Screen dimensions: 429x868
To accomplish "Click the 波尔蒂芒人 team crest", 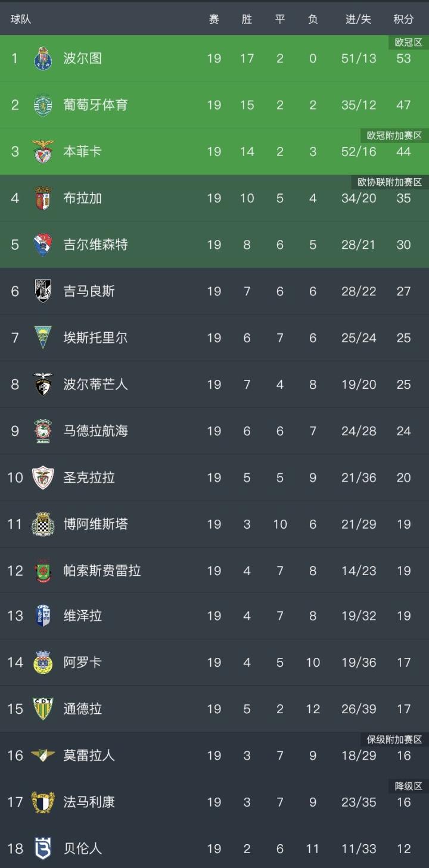I will [x=43, y=384].
